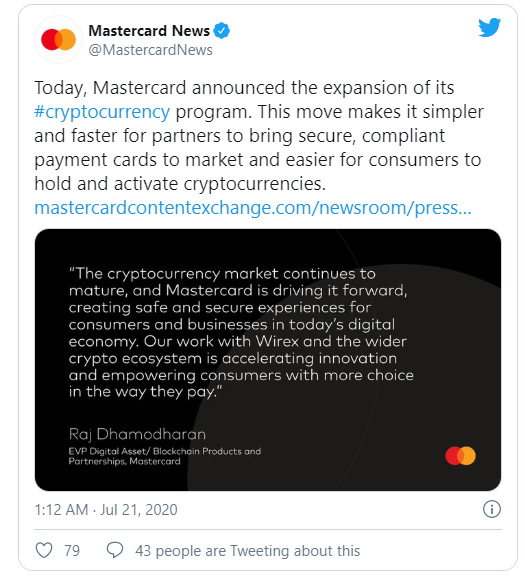Open the Raj Dhamodharan quote image
525x578 pixels.
[x=268, y=360]
